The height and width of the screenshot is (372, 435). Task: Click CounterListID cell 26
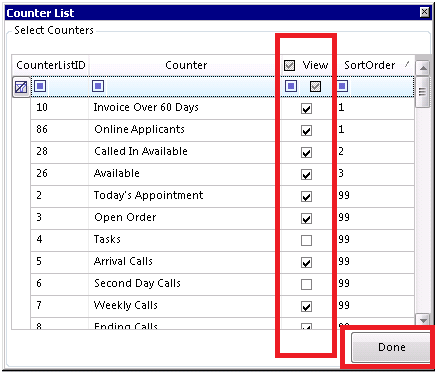tap(60, 174)
